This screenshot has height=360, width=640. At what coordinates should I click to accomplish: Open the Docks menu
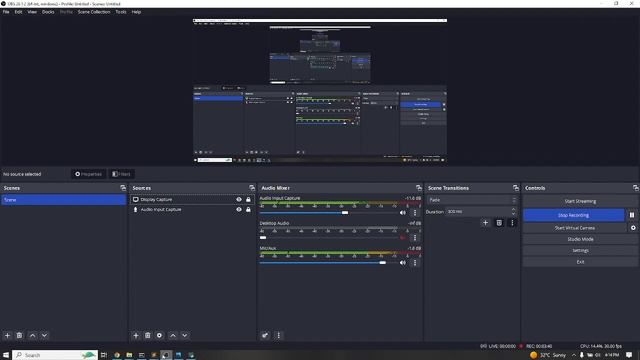48,12
